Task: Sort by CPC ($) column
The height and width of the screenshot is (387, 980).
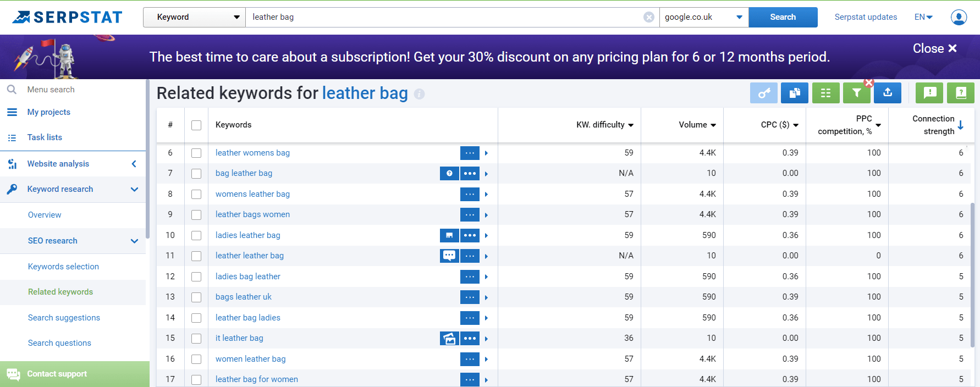Action: click(780, 125)
